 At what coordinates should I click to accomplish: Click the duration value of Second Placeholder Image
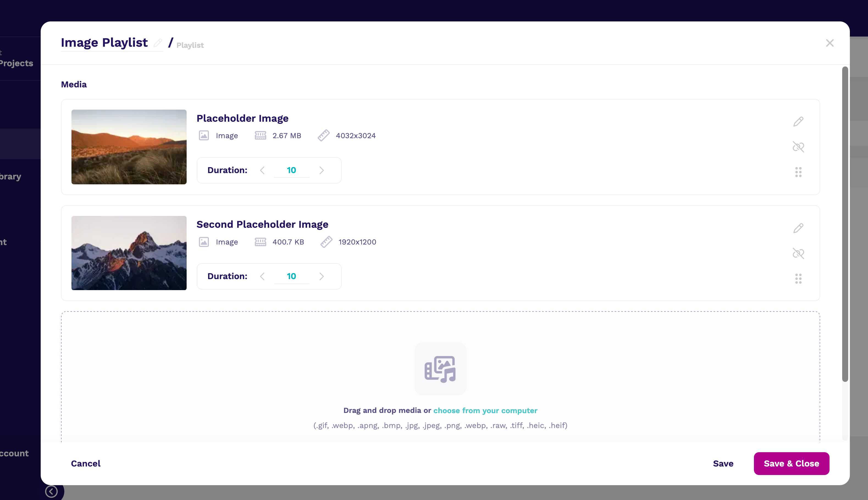coord(291,276)
